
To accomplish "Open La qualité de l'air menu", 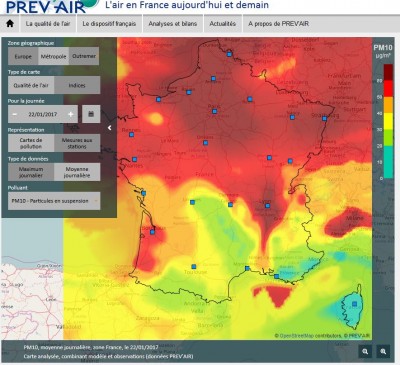I will (x=48, y=24).
